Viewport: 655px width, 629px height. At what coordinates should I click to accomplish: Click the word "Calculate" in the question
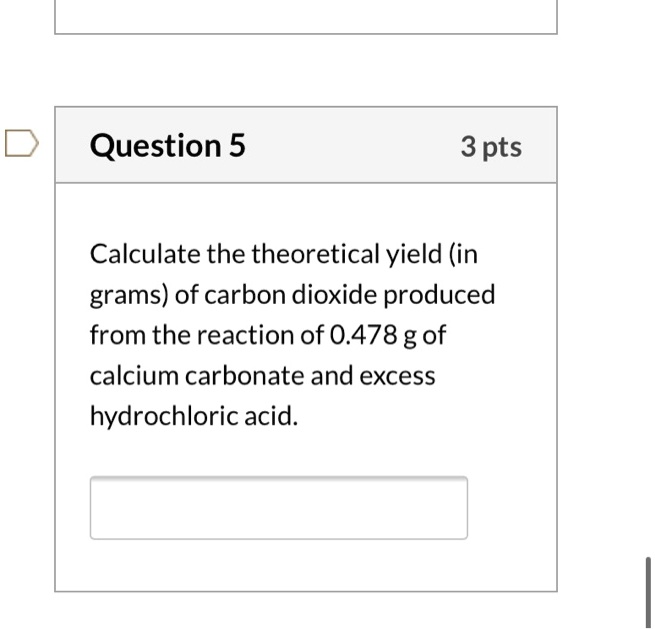pos(145,254)
